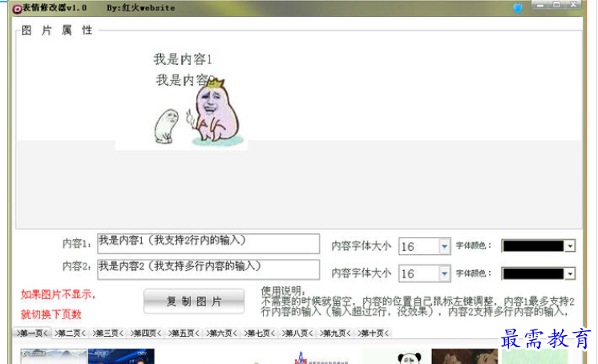Open the blue shirt skin icon
598x364 pixels.
coord(518,8)
